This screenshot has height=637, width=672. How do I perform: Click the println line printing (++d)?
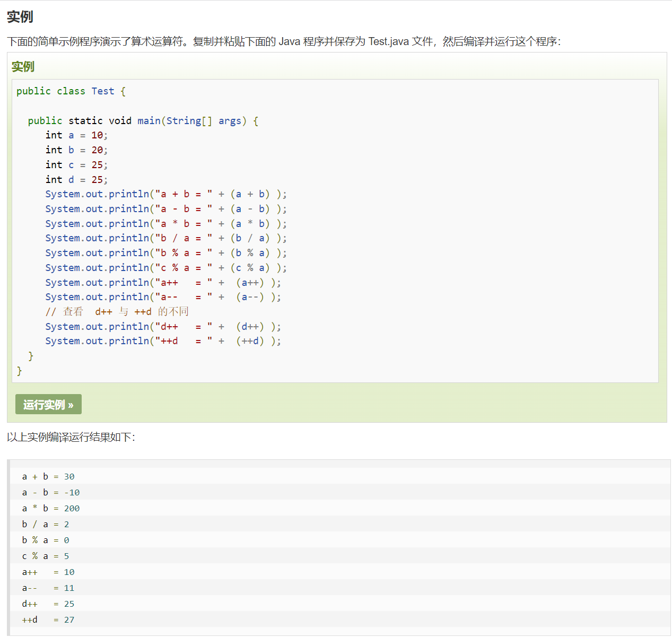click(x=163, y=341)
